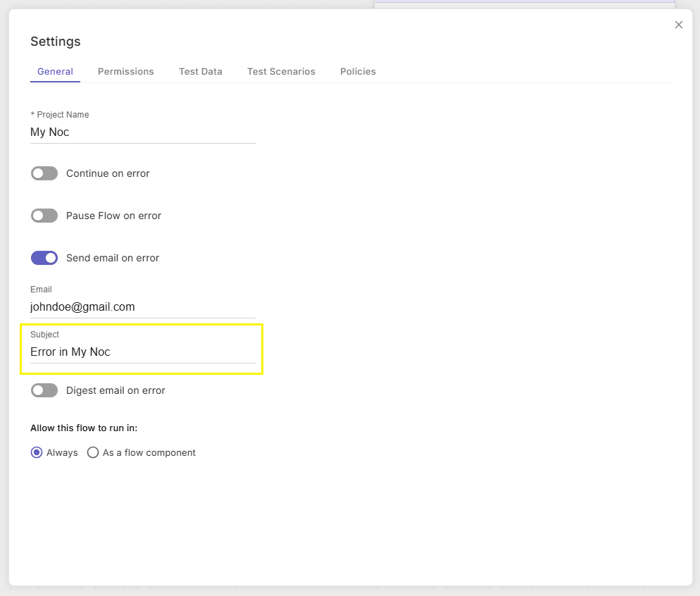Image resolution: width=700 pixels, height=596 pixels.
Task: Click the Digest email on error label
Action: click(115, 390)
